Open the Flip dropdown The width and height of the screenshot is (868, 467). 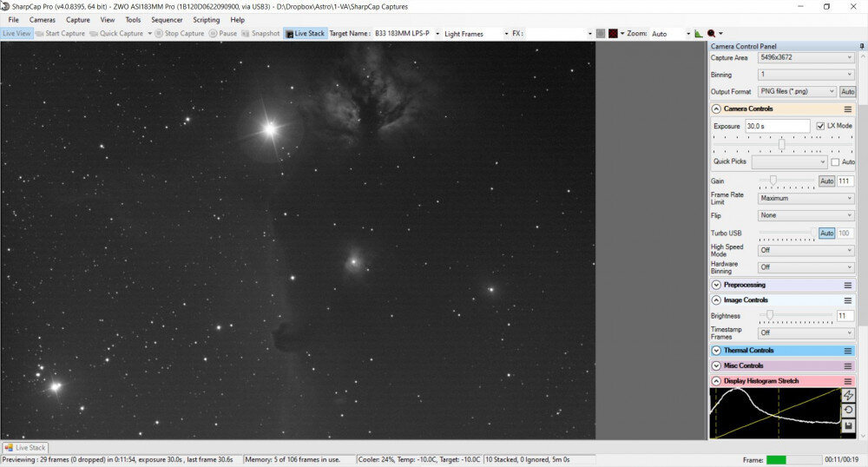(806, 215)
